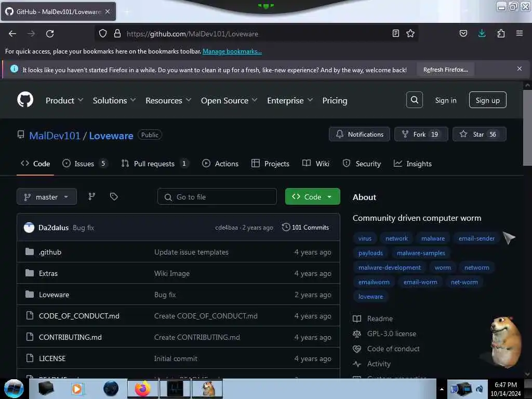View tags icon next to branches
The width and height of the screenshot is (532, 399).
[114, 196]
